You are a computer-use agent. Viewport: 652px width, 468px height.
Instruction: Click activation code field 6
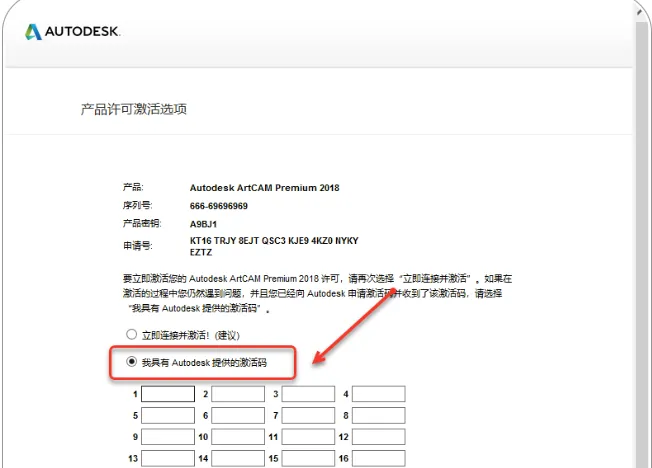click(238, 415)
